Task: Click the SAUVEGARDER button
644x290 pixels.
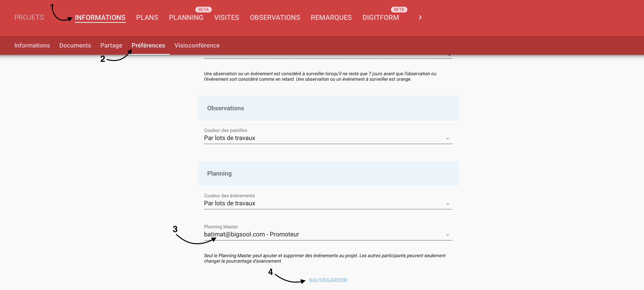Action: tap(328, 280)
